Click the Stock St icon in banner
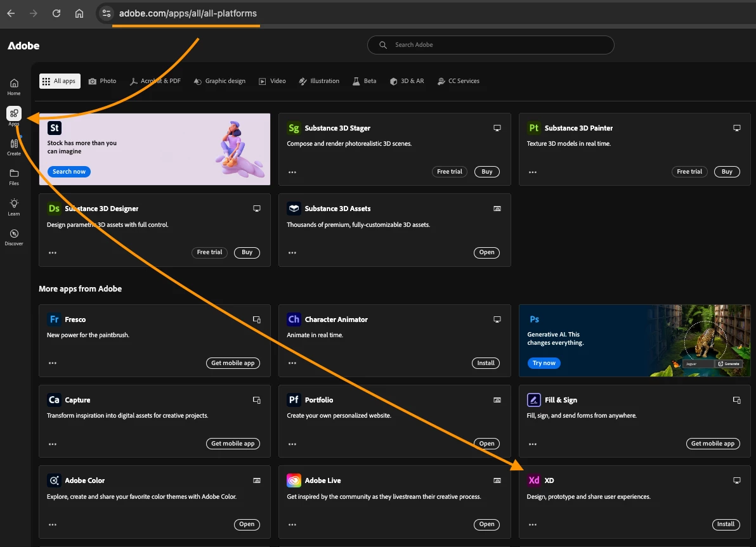This screenshot has width=756, height=547. [55, 127]
